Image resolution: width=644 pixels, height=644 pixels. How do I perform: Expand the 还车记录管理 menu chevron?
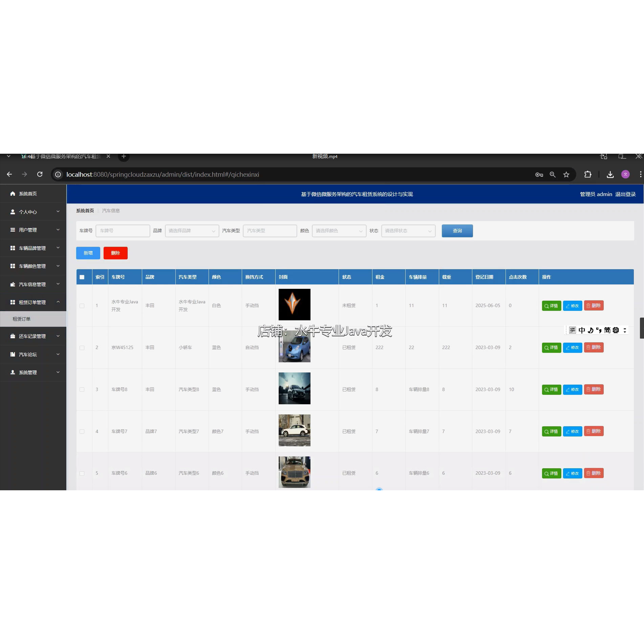coord(58,336)
